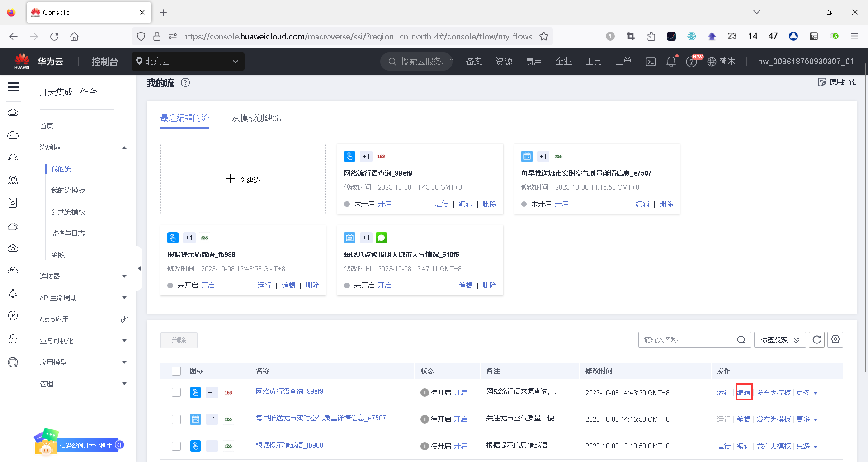
Task: Open the cloud shell terminal icon
Action: coord(651,62)
